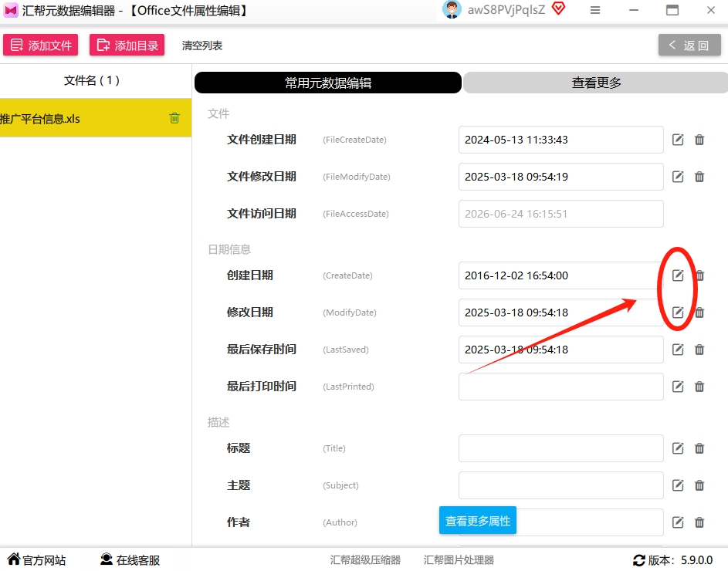Click the 最后打印时间 empty input field

click(x=560, y=387)
